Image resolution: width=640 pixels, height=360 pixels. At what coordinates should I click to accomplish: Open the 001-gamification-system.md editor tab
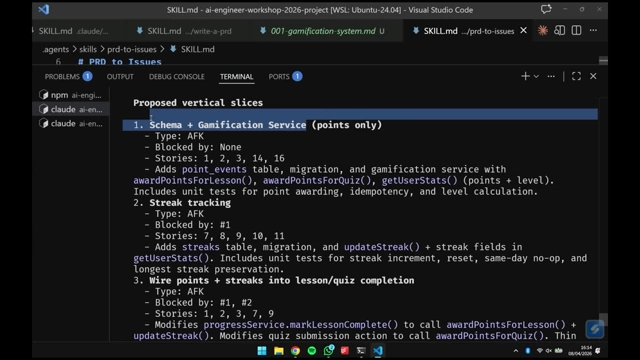click(322, 31)
